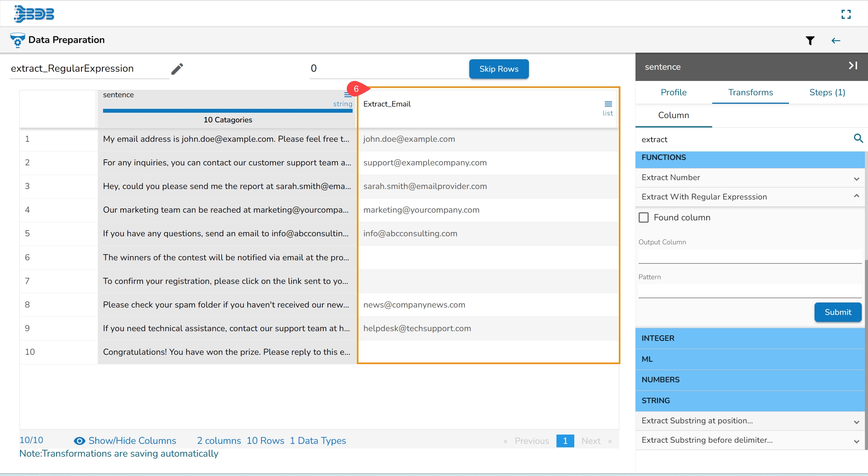The image size is (868, 476).
Task: Toggle fullscreen mode icon
Action: pyautogui.click(x=846, y=14)
